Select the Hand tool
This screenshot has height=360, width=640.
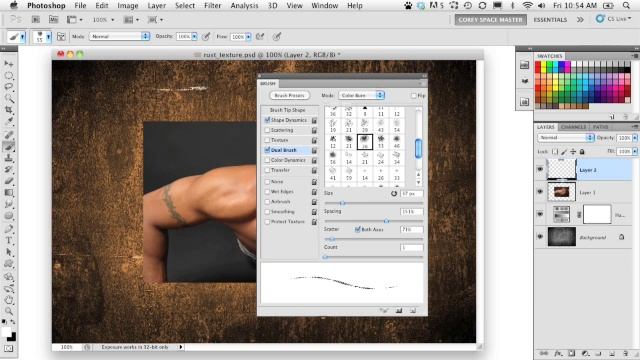[9, 300]
